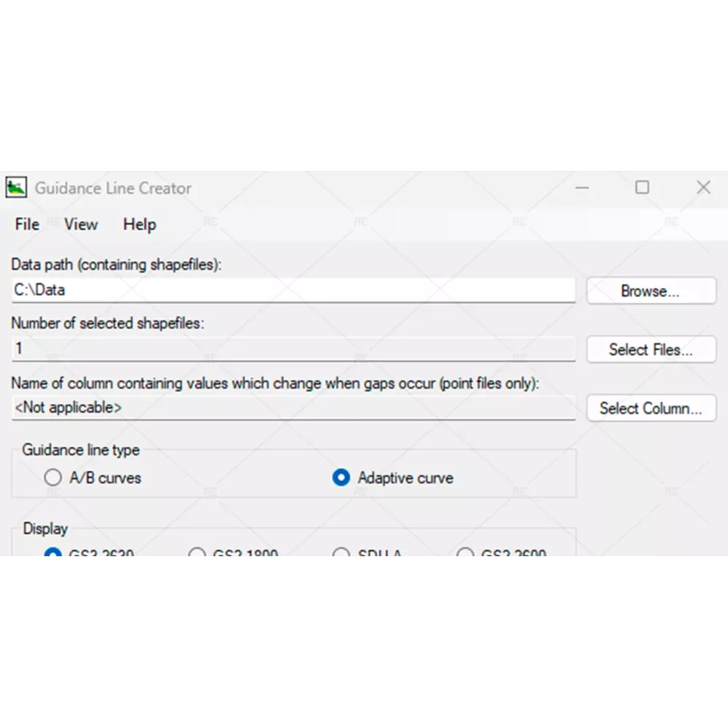
Task: Choose the GS3 2630 display option
Action: (x=52, y=553)
